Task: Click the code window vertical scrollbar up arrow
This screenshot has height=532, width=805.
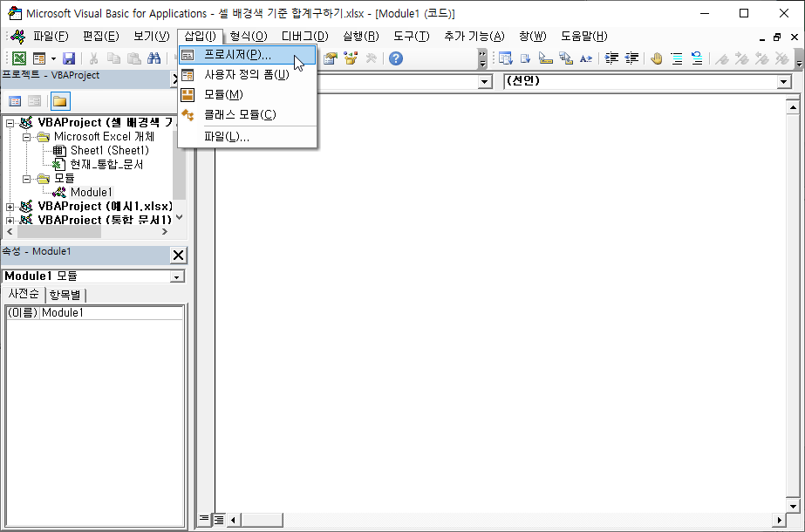Action: click(793, 108)
